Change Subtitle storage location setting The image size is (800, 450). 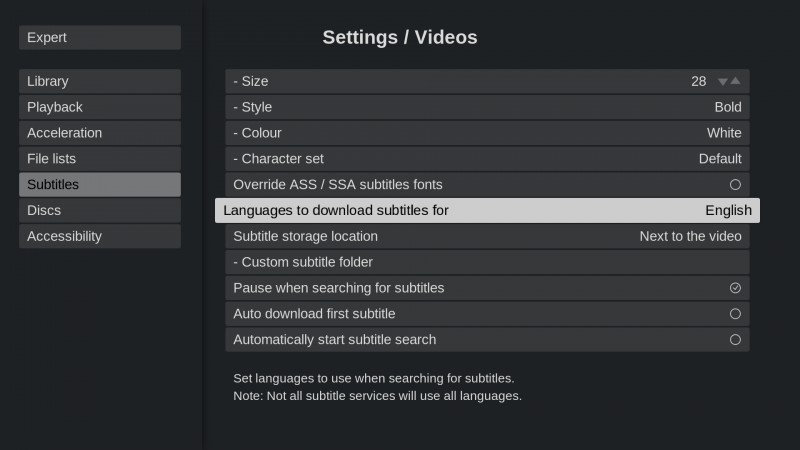[x=487, y=237]
